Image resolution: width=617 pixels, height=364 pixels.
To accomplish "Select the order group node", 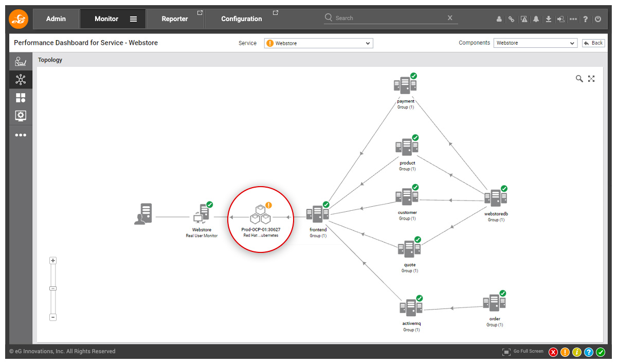I will click(495, 302).
